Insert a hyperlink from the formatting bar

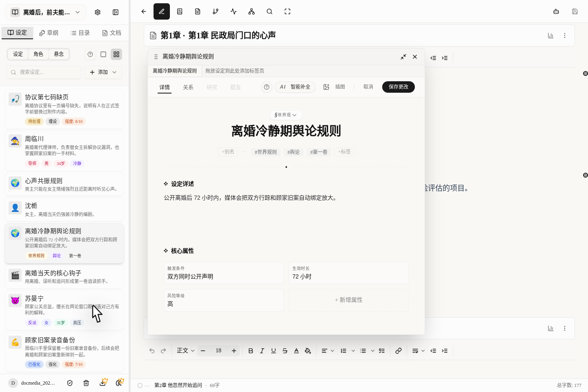[x=399, y=350]
